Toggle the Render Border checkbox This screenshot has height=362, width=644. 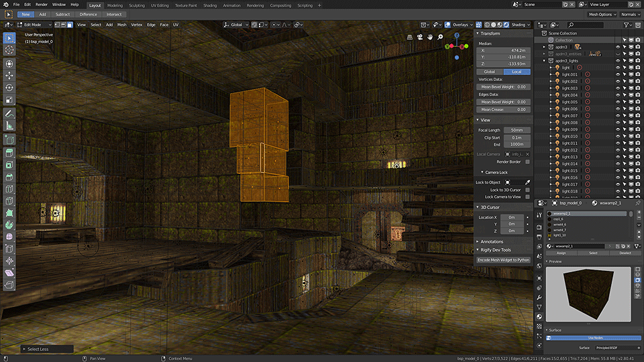click(527, 162)
